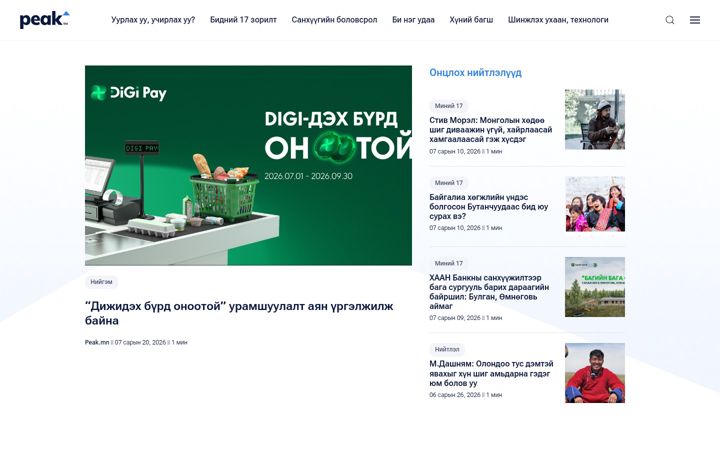Open the 'Багийн бага' school thumbnail
This screenshot has width=720, height=450.
pyautogui.click(x=595, y=287)
